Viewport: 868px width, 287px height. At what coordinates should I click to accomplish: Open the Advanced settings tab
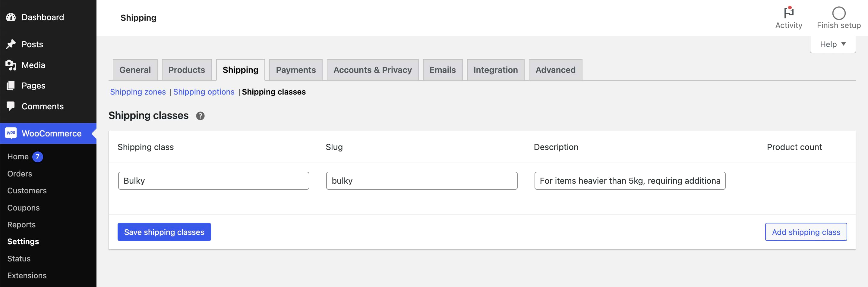click(x=555, y=70)
